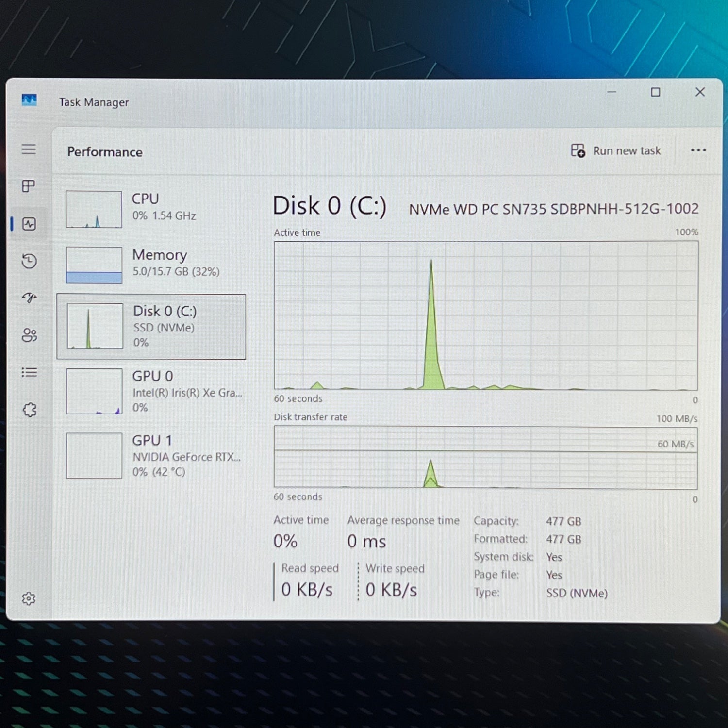728x728 pixels.
Task: Open the App history page icon
Action: coord(29,261)
